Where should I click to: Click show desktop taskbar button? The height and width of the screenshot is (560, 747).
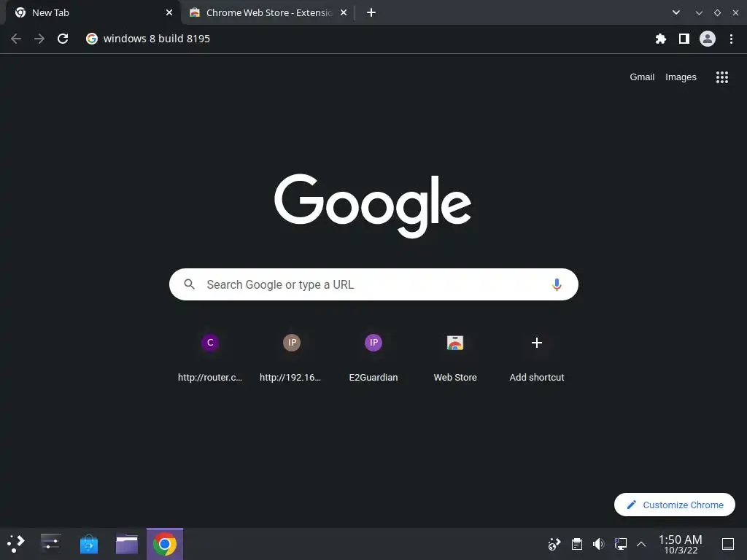727,544
